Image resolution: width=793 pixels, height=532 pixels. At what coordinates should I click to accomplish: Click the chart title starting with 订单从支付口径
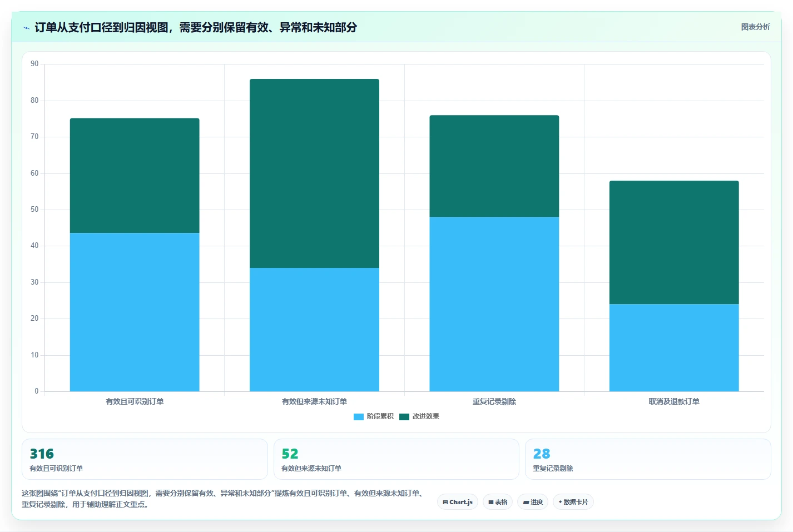[x=196, y=27]
